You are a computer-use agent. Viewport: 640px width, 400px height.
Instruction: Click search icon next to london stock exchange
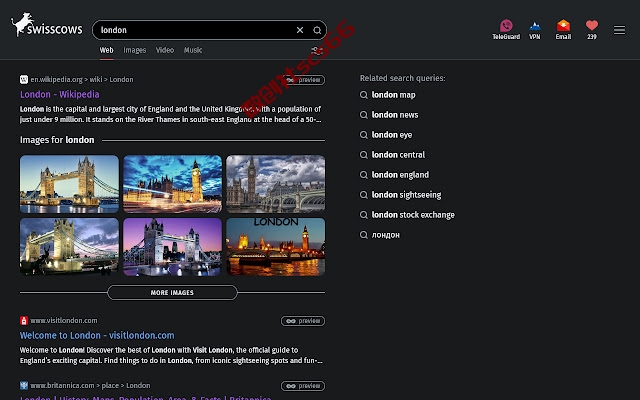pyautogui.click(x=364, y=215)
